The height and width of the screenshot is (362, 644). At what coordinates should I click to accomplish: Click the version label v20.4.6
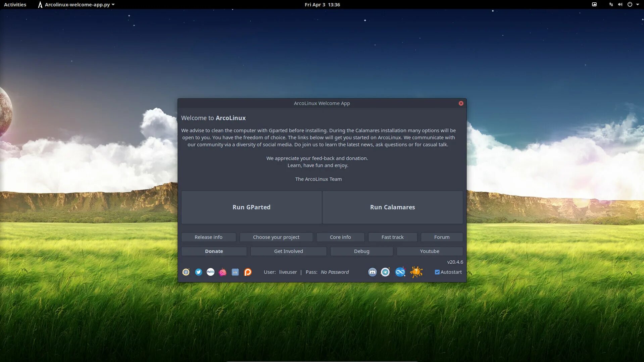point(455,262)
